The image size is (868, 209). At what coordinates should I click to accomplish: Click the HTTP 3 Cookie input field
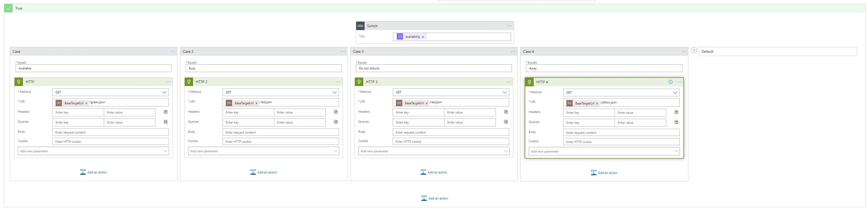point(451,142)
